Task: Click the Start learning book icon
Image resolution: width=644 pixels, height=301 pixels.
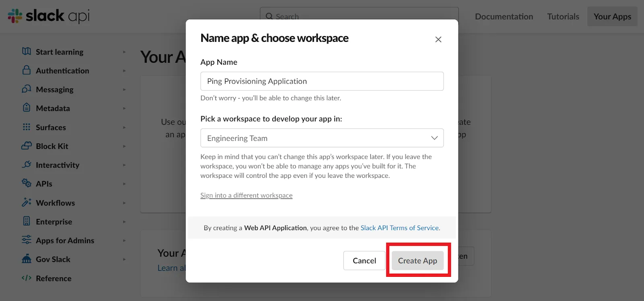Action: 27,51
